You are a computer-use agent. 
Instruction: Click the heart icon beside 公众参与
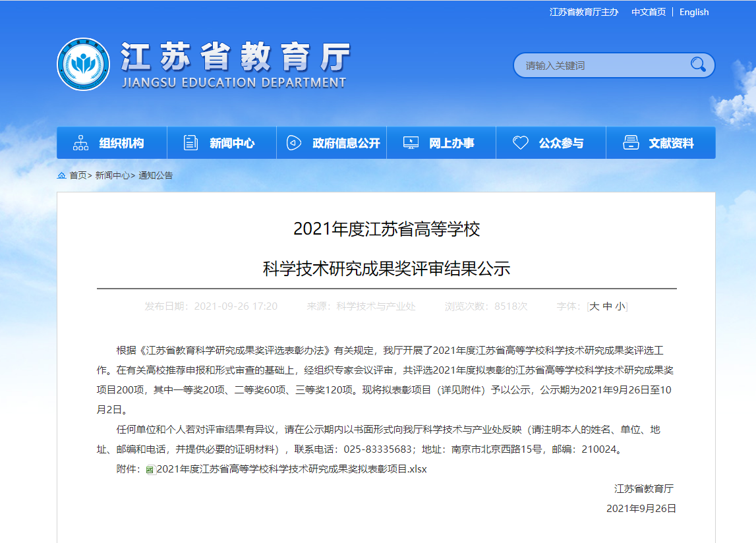click(521, 143)
